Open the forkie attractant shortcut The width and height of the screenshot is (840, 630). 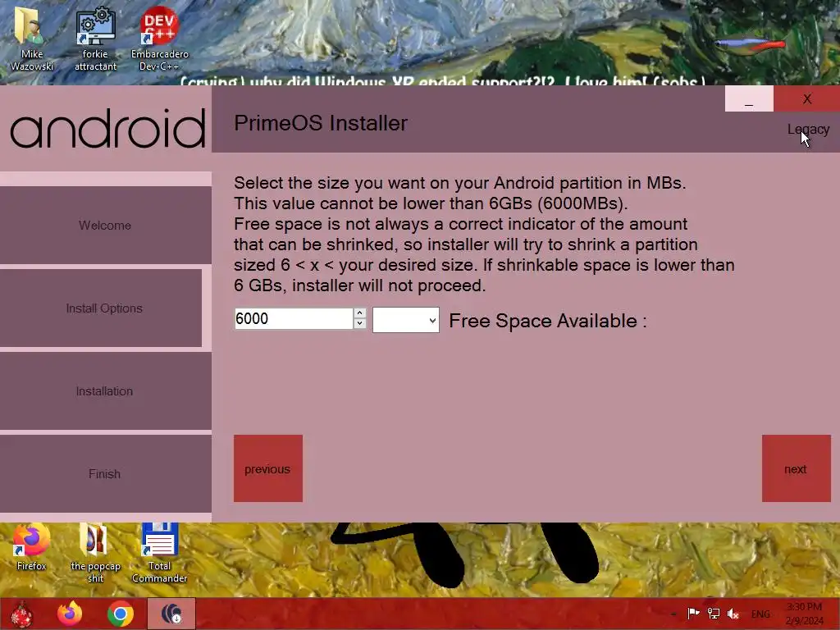[x=95, y=39]
